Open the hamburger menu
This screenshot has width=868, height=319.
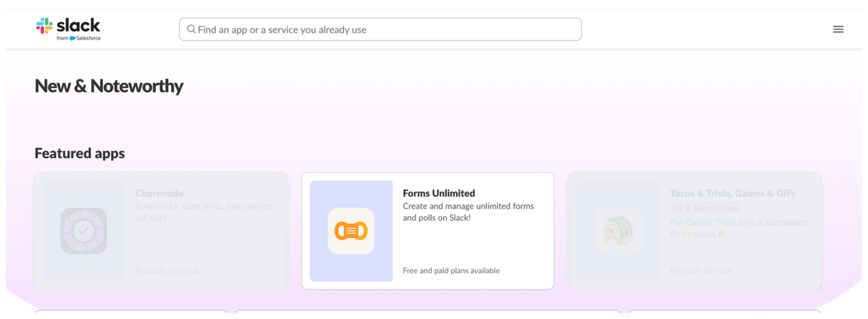pos(838,29)
